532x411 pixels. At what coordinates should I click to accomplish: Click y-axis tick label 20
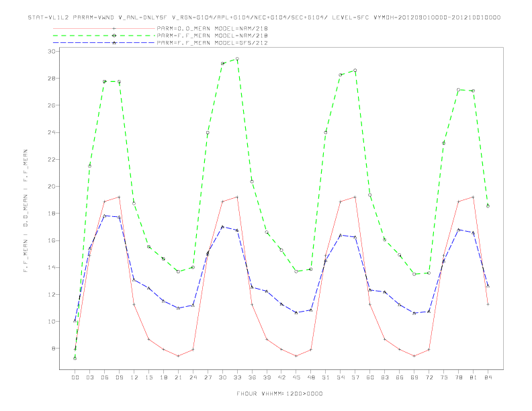point(52,186)
